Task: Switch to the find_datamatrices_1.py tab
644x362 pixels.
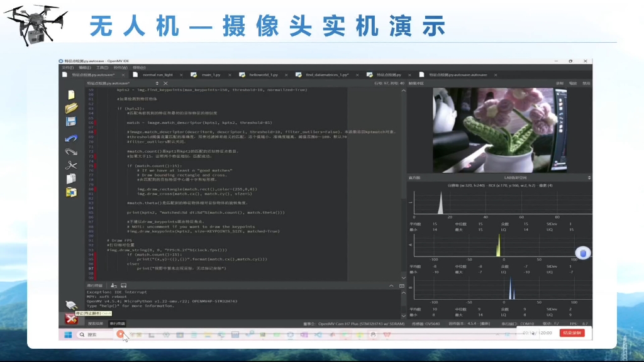Action: (x=326, y=75)
